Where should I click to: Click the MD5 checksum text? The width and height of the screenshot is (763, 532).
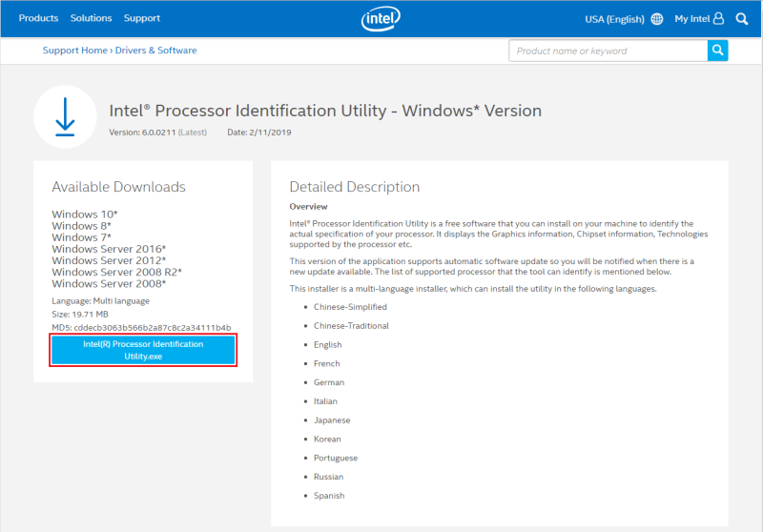coord(141,327)
